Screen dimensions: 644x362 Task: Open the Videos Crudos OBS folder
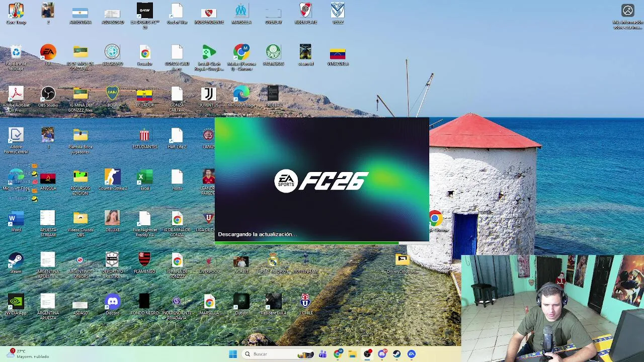(x=80, y=224)
